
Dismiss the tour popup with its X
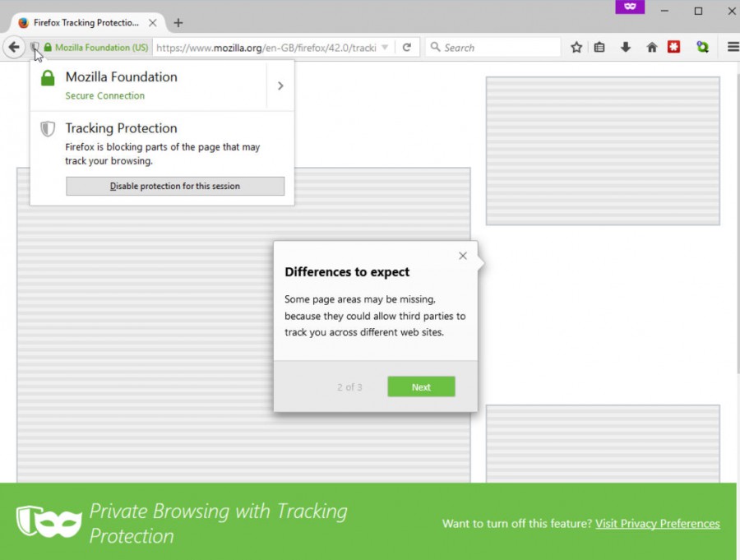pyautogui.click(x=462, y=255)
